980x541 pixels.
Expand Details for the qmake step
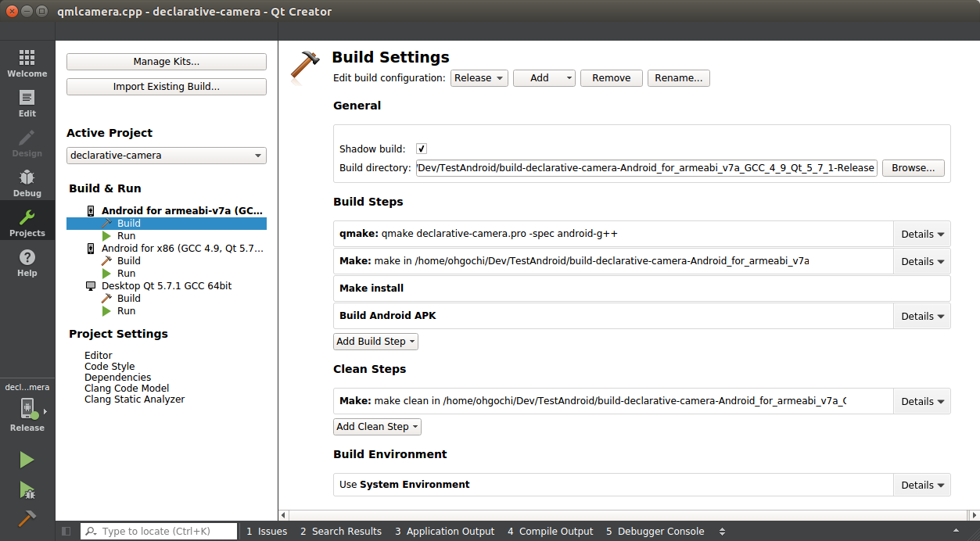(x=922, y=234)
